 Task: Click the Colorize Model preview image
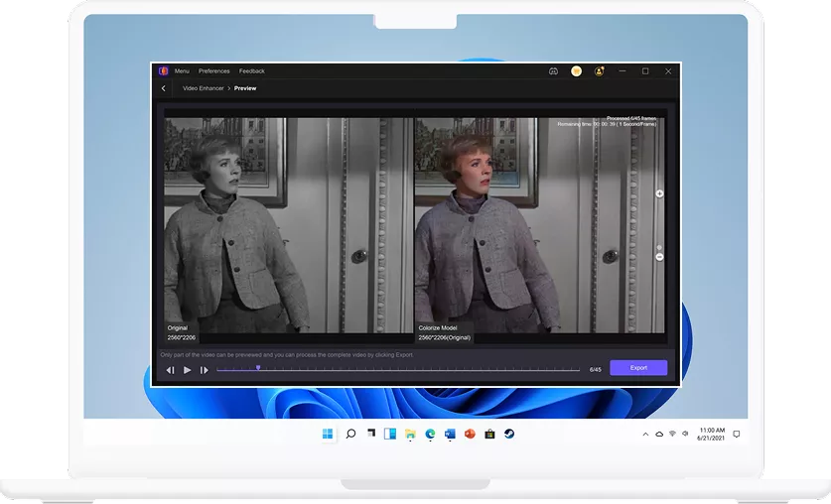click(539, 225)
